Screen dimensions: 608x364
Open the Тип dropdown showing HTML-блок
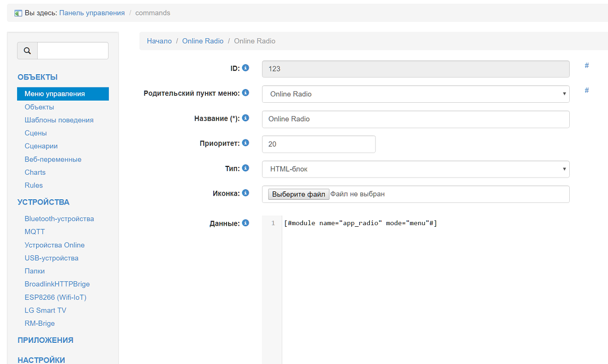(x=415, y=169)
